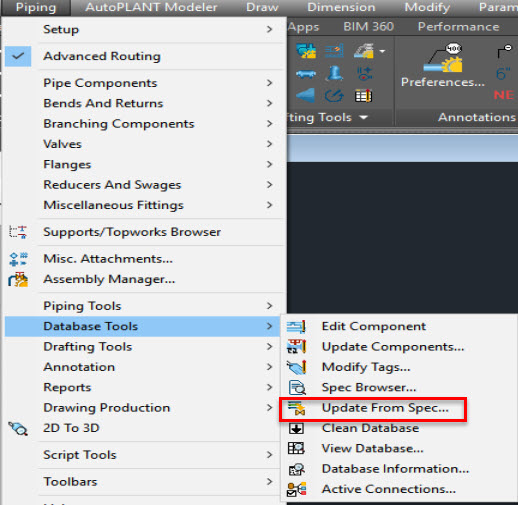Open the Draw menu
518x505 pixels.
click(x=262, y=7)
